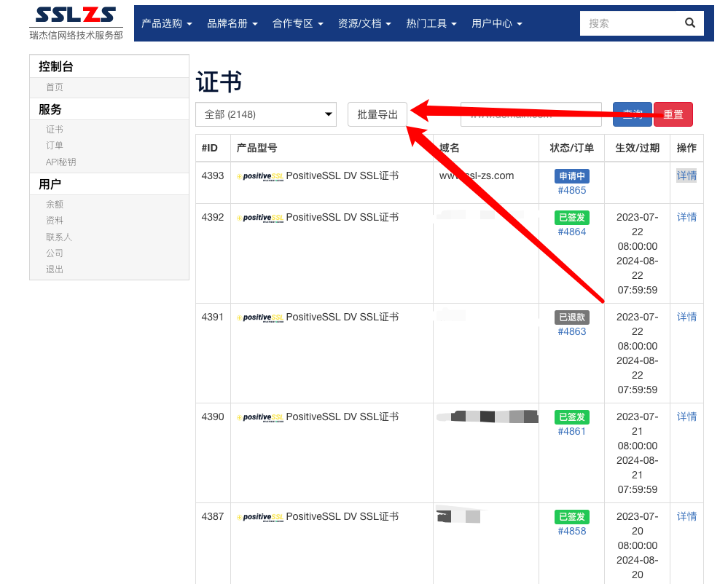Go to 首页 in the sidebar
The height and width of the screenshot is (584, 728).
click(55, 87)
